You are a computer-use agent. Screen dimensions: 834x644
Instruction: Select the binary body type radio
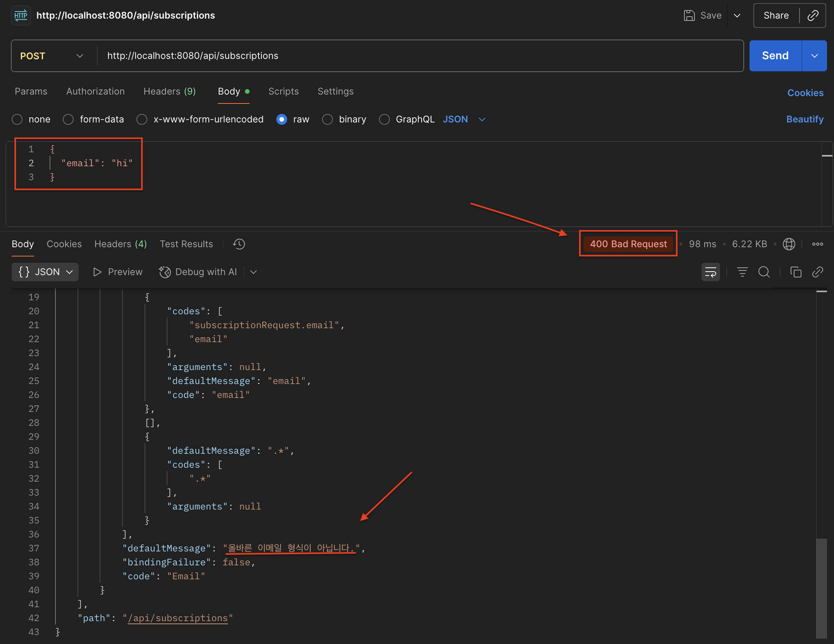coord(327,119)
